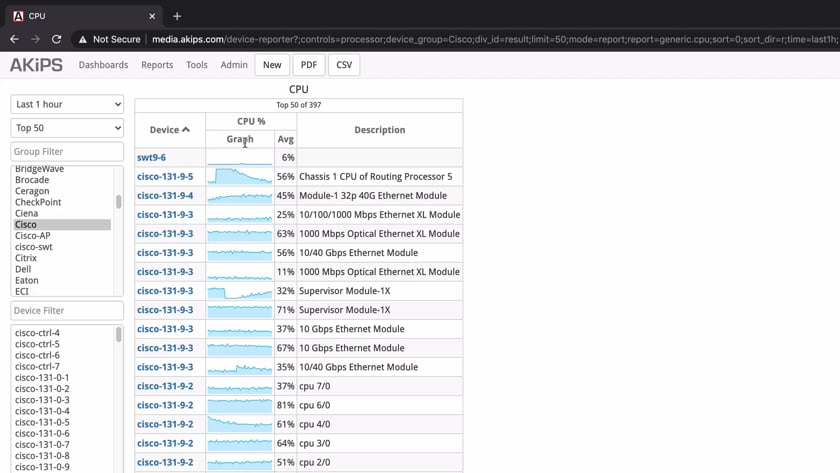
Task: Open the cisco-131-9-4 device link
Action: (x=165, y=196)
